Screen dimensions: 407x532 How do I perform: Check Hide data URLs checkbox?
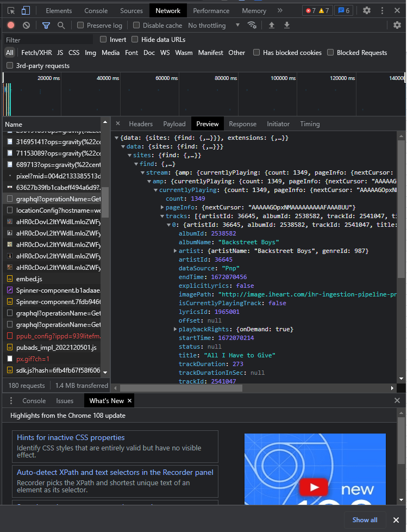point(135,39)
